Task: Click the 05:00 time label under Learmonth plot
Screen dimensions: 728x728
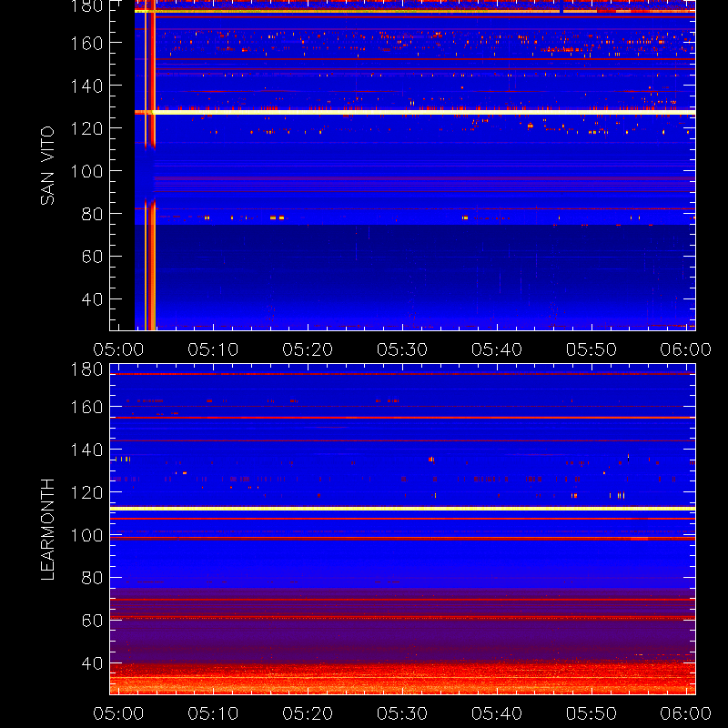Action: tap(118, 713)
